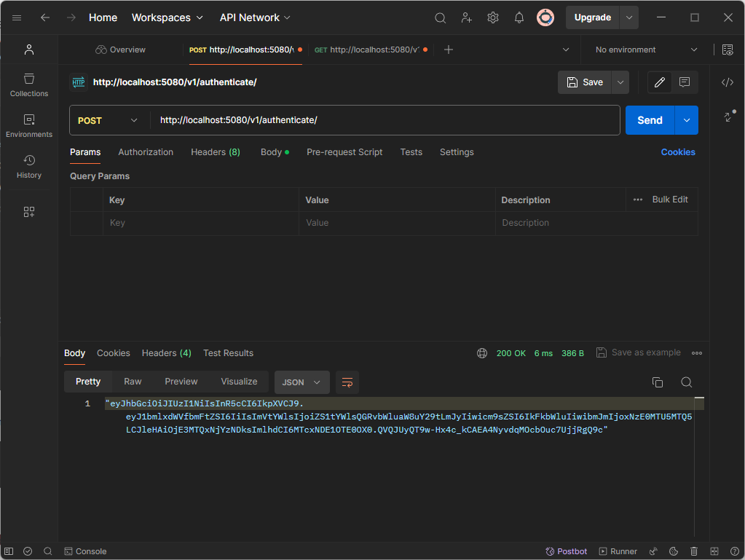Open the response Headers (4) tab
This screenshot has height=560, width=745.
pos(166,353)
